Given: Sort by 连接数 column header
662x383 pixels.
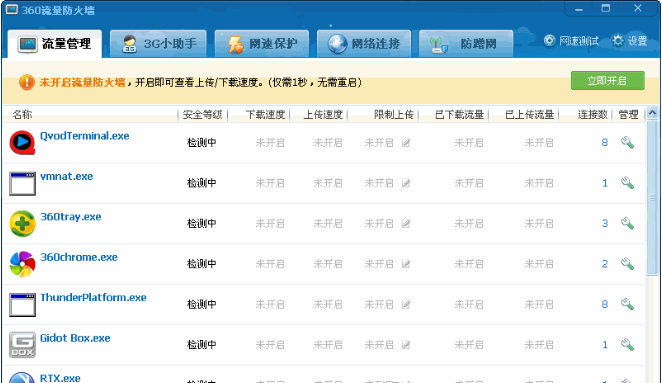Looking at the screenshot, I should pyautogui.click(x=592, y=114).
